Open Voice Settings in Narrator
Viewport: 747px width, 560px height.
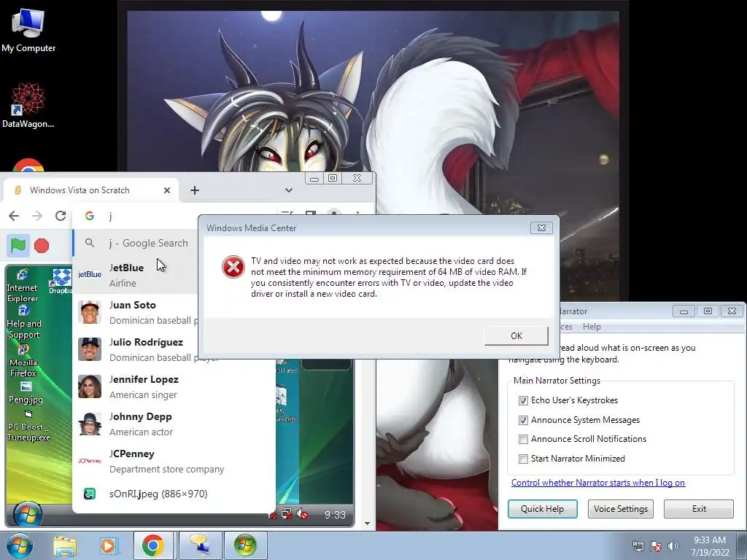[x=620, y=508]
